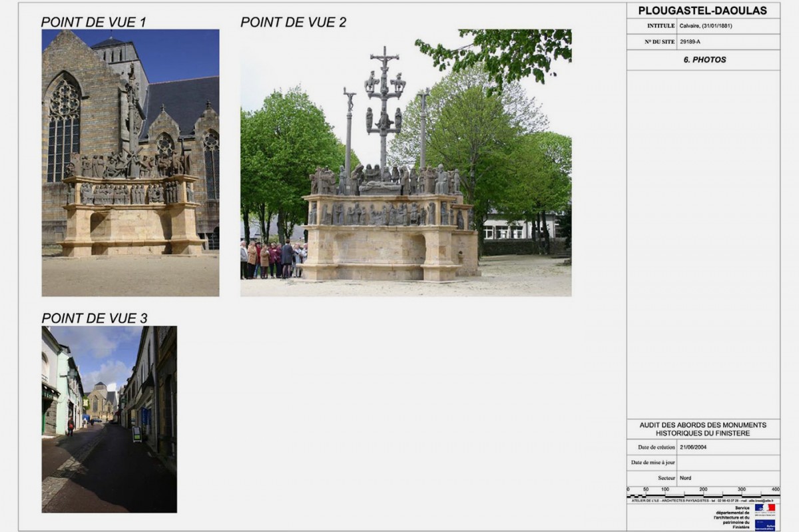Viewport: 799px width, 532px height.
Task: Click the "POINT DE VUE 1" label
Action: pos(93,22)
